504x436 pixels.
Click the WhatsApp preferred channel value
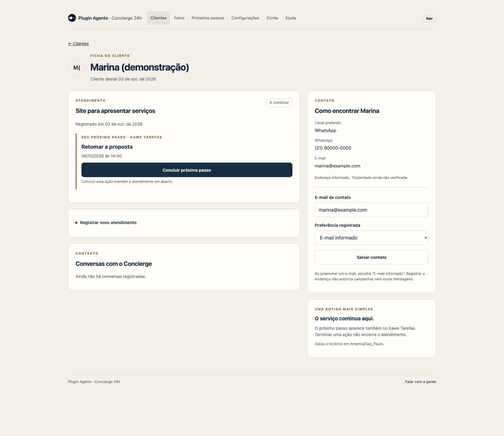325,130
